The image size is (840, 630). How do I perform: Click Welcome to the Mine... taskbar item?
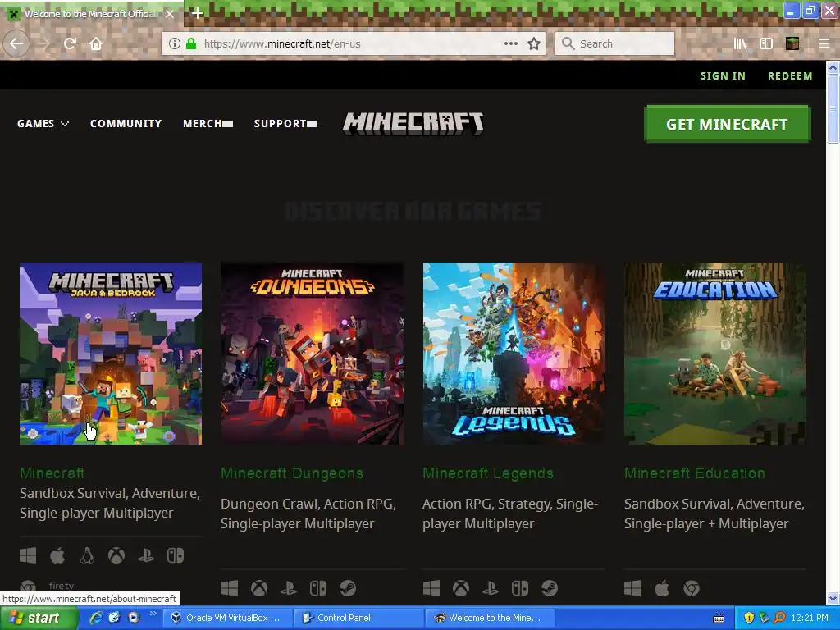click(x=490, y=618)
